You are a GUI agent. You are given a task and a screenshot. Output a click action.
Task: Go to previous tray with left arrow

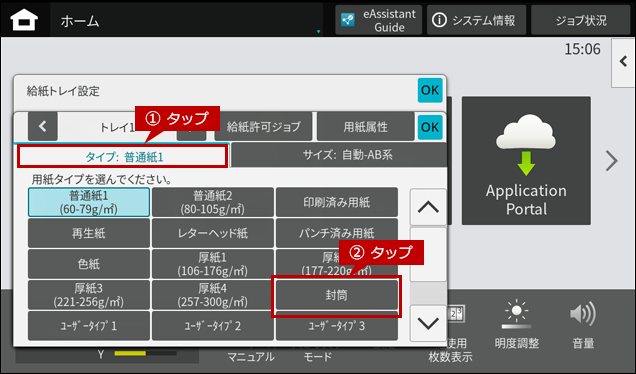43,127
